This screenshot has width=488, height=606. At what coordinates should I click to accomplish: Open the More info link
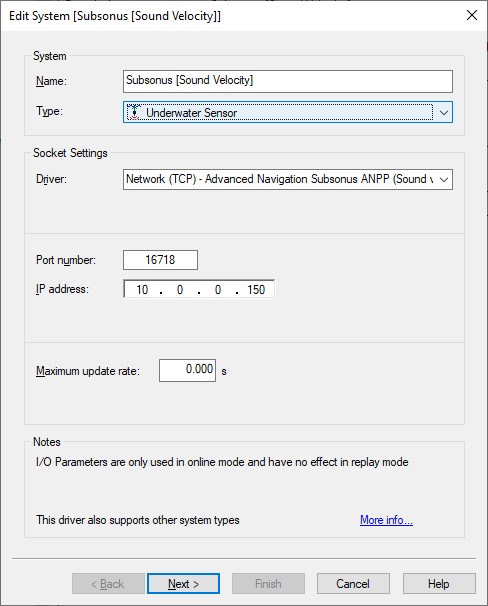click(x=386, y=520)
